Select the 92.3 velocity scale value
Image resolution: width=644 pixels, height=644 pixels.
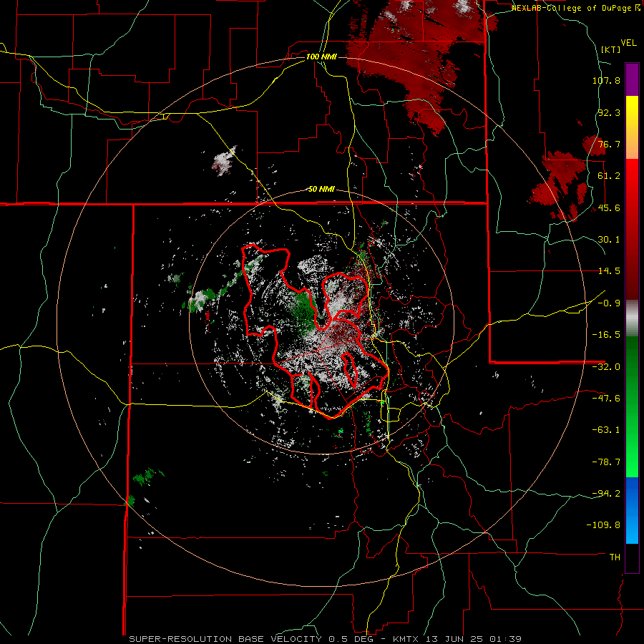609,112
